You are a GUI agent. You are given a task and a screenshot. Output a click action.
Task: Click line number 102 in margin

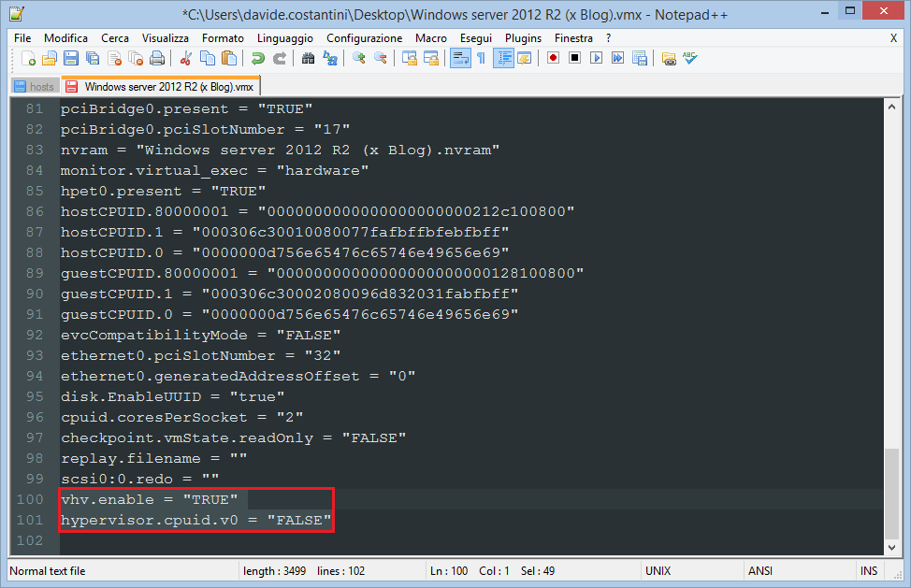pos(30,540)
